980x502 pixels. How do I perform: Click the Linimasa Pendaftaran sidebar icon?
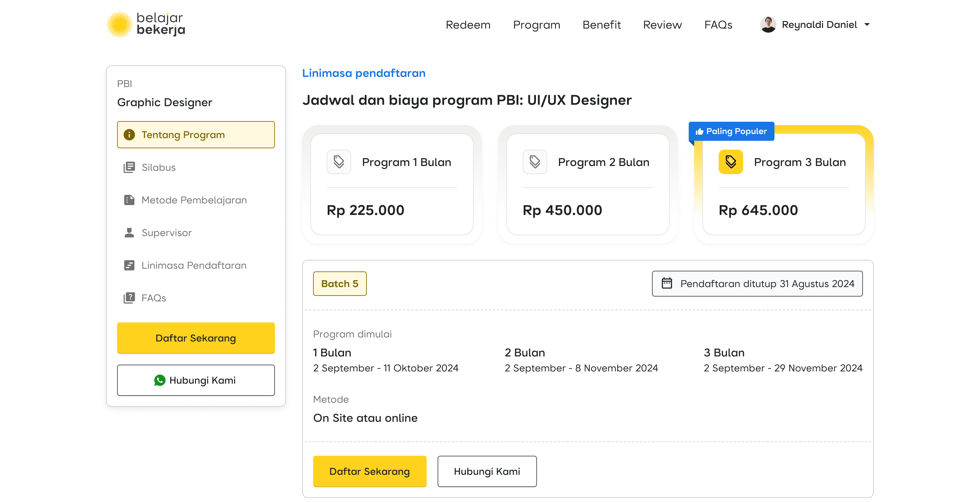click(129, 265)
